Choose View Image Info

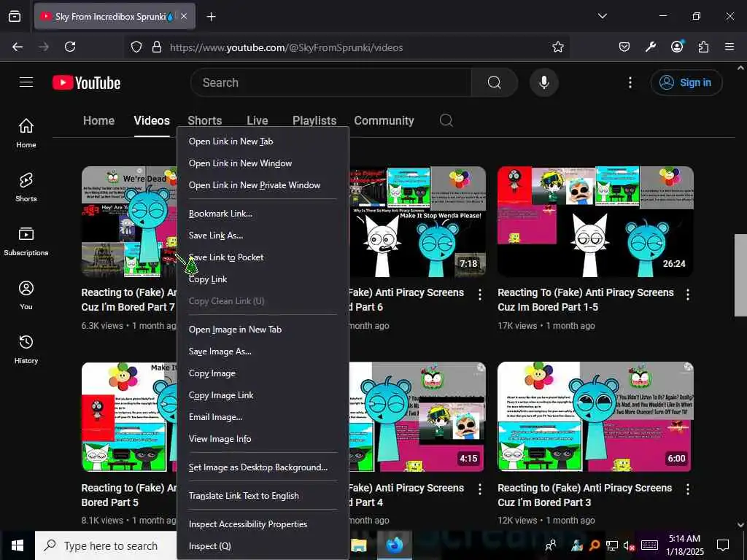pyautogui.click(x=263, y=439)
